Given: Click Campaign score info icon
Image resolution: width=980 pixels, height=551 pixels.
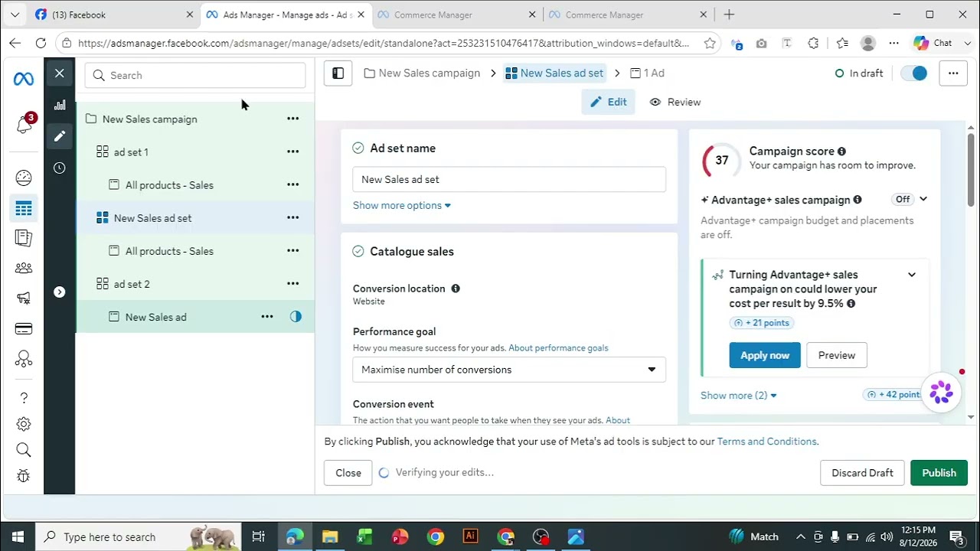Looking at the screenshot, I should tap(841, 152).
